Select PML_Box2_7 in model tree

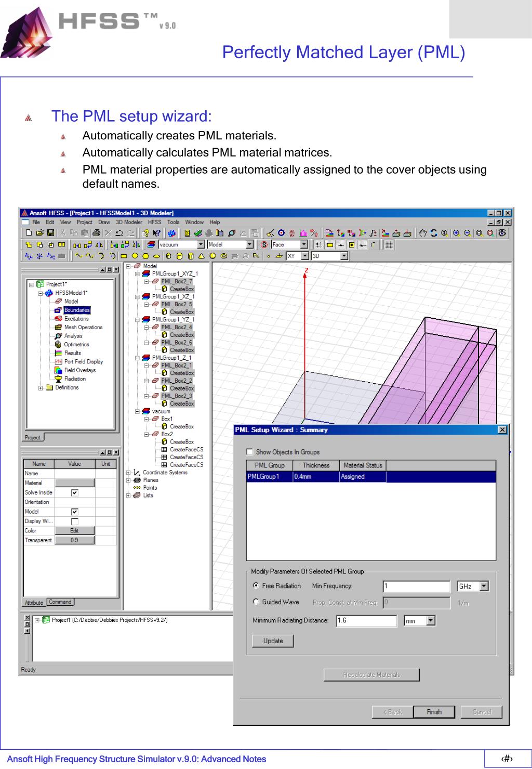[177, 281]
